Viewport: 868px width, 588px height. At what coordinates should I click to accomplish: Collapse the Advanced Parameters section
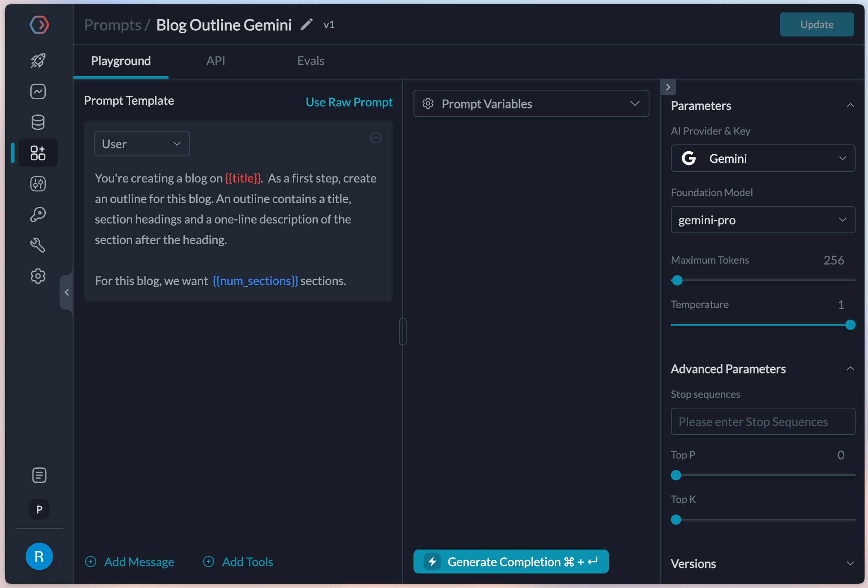point(850,369)
